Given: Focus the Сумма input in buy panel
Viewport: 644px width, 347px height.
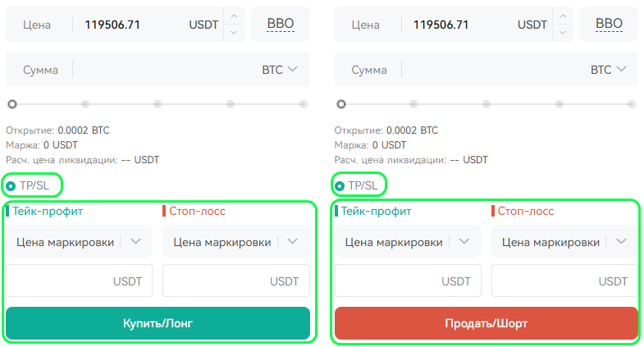Looking at the screenshot, I should [x=167, y=70].
